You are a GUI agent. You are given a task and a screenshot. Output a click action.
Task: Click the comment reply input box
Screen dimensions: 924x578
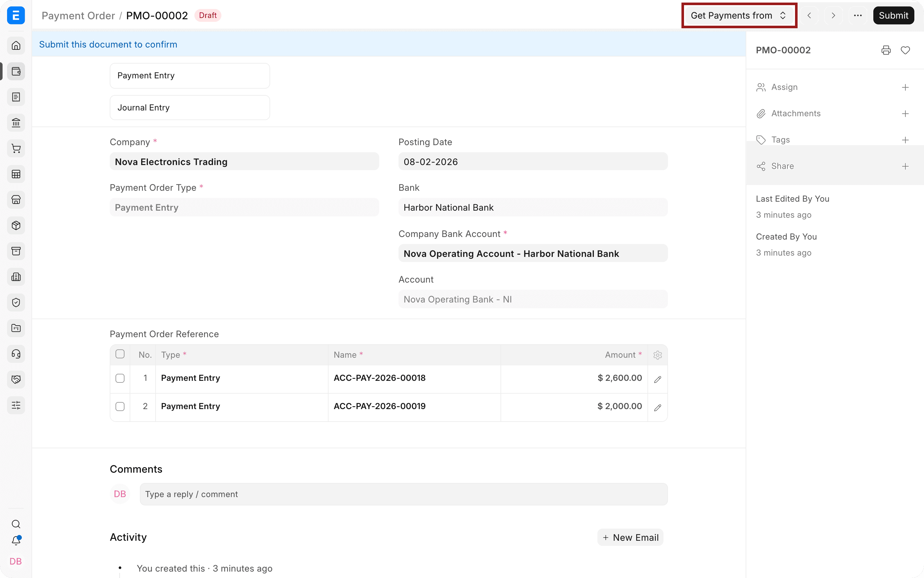coord(404,494)
